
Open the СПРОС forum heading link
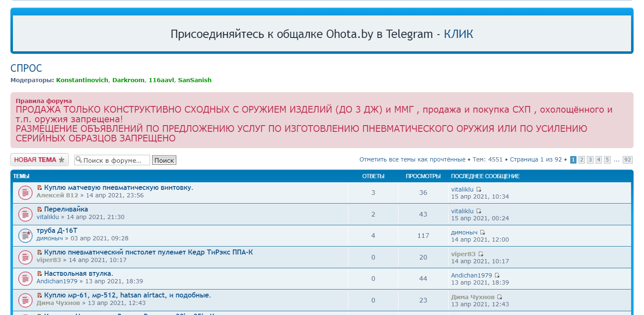click(26, 68)
